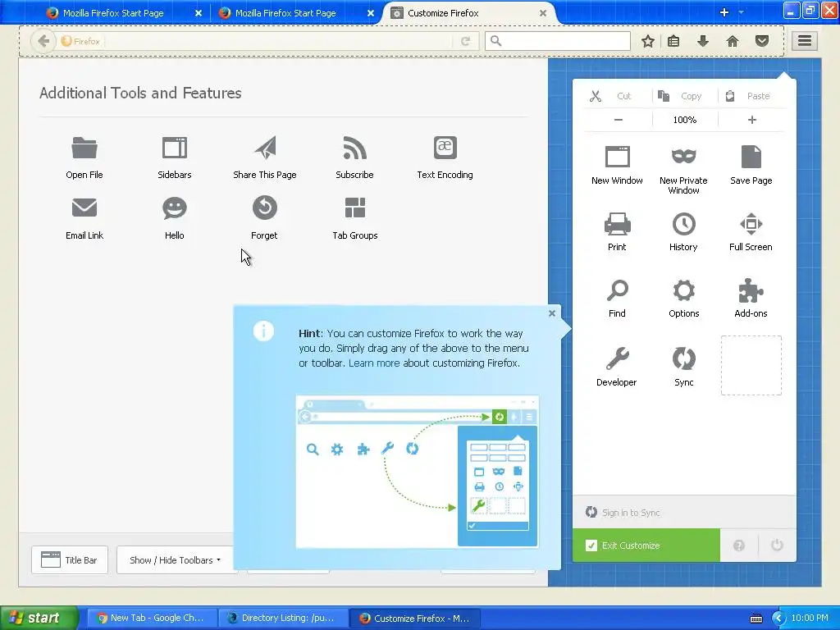Expand Show / Hide Toolbars dropdown
Viewport: 840px width, 630px height.
(x=176, y=559)
